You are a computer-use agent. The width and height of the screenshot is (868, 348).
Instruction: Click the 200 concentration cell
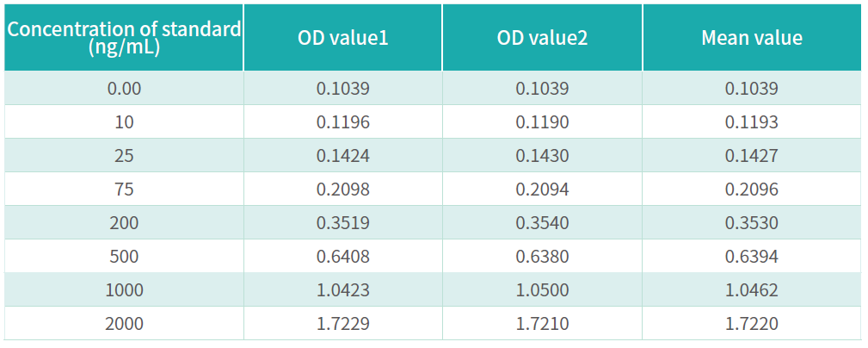tap(125, 223)
